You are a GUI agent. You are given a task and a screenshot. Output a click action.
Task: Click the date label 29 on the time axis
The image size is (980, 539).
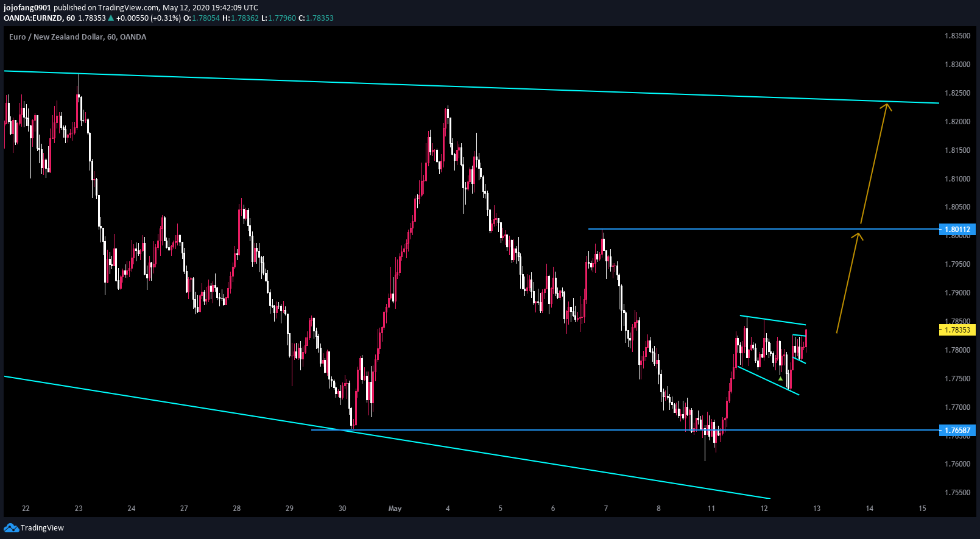point(289,509)
